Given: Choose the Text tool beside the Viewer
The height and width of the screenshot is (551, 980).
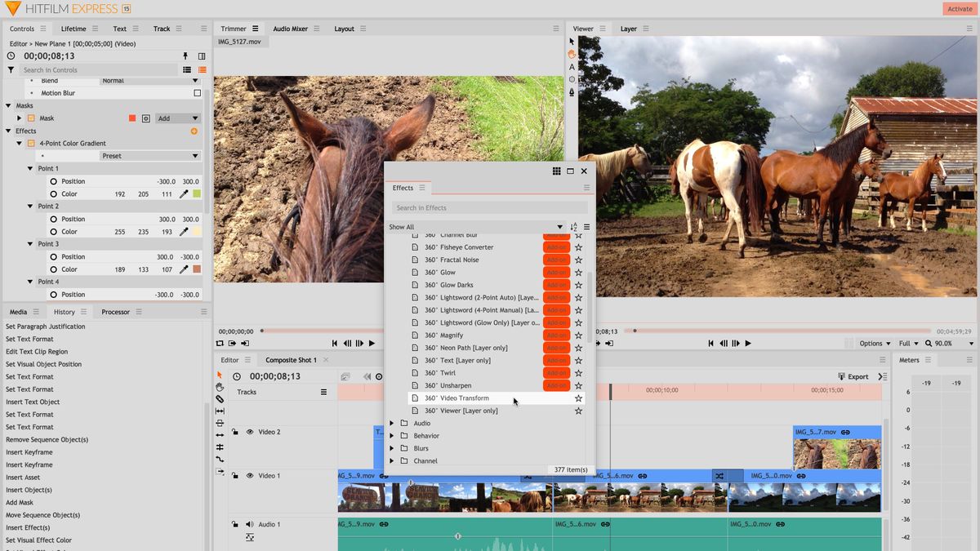Looking at the screenshot, I should pyautogui.click(x=571, y=66).
